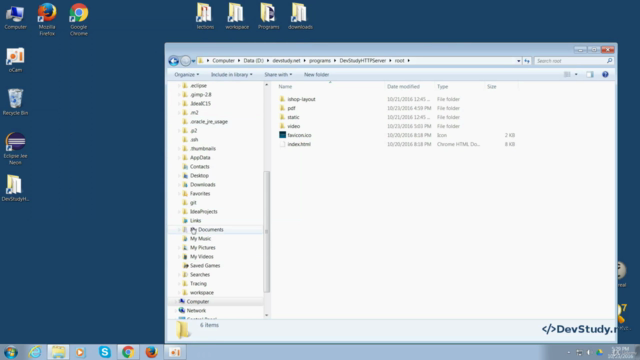Expand the .eclipse tree node
640x360 pixels.
[x=179, y=86]
